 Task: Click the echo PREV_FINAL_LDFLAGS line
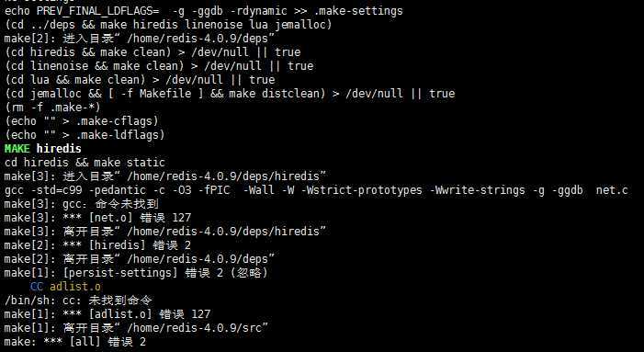204,11
